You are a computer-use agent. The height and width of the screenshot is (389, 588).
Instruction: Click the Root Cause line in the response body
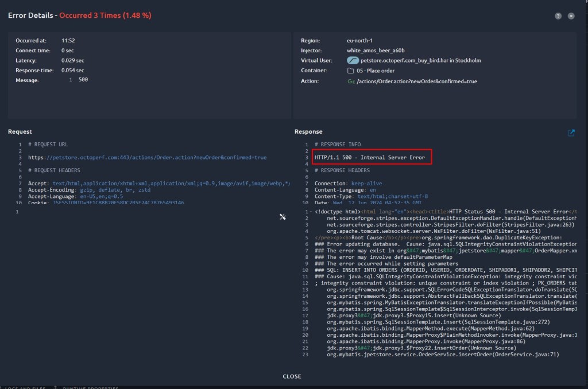(x=438, y=237)
